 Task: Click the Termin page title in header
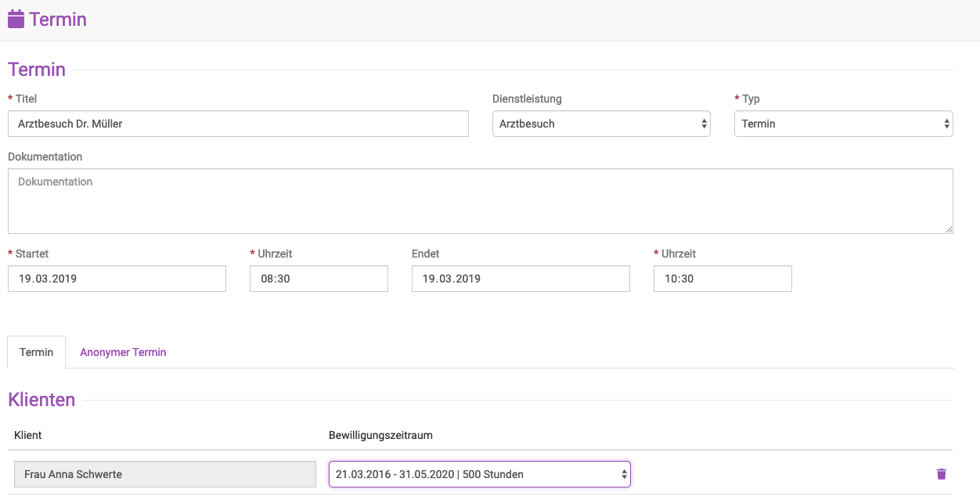[x=58, y=20]
